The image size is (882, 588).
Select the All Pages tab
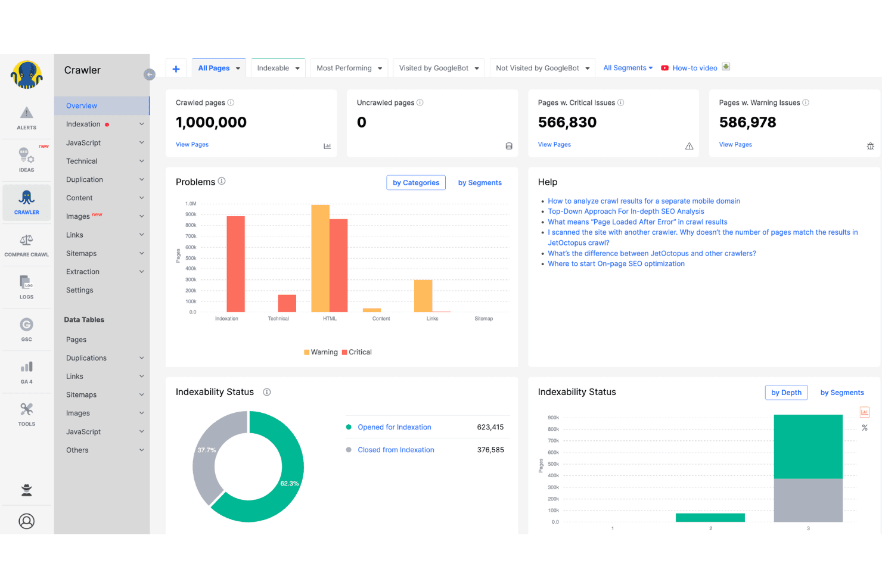click(x=213, y=69)
